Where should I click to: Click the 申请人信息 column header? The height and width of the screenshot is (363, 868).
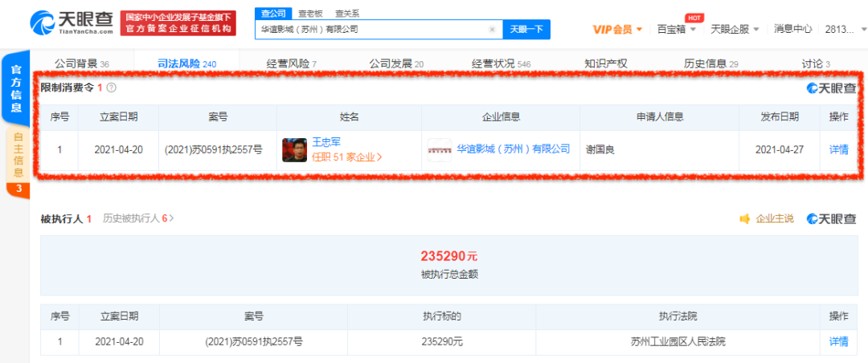[x=659, y=116]
